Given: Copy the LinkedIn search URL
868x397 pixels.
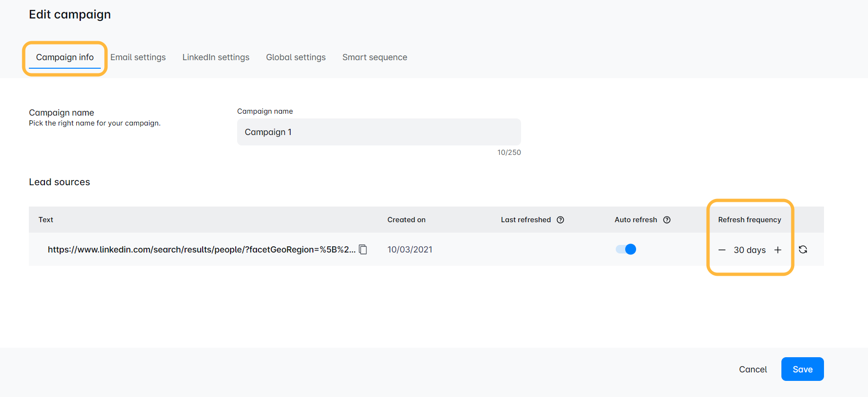Looking at the screenshot, I should [x=363, y=250].
